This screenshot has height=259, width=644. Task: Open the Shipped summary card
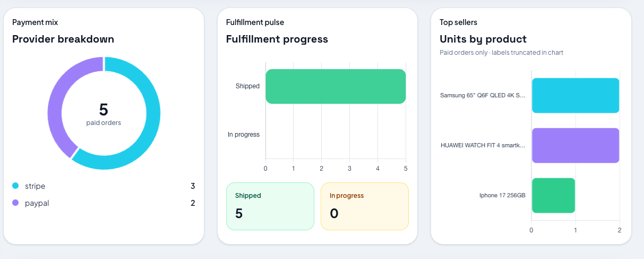pos(270,206)
